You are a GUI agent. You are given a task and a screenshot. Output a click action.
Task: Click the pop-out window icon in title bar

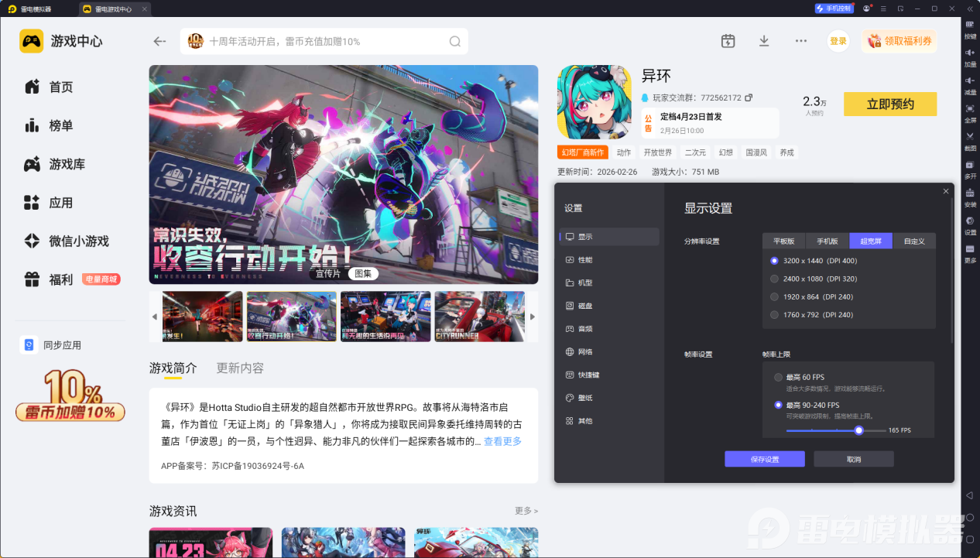click(x=900, y=9)
